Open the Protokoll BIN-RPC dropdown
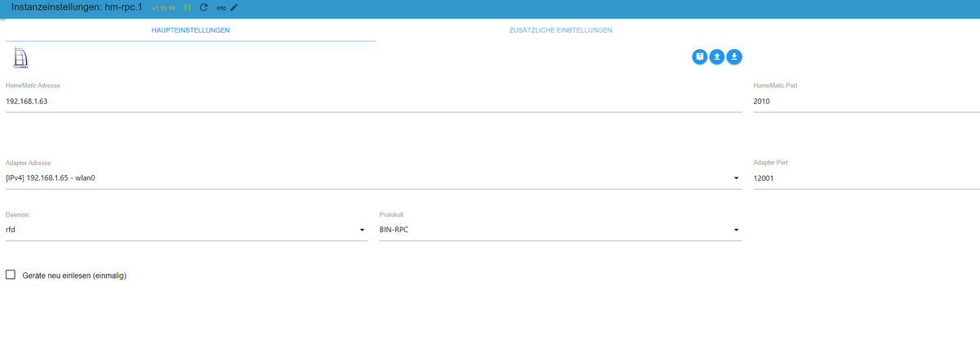Image resolution: width=980 pixels, height=345 pixels. tap(561, 230)
